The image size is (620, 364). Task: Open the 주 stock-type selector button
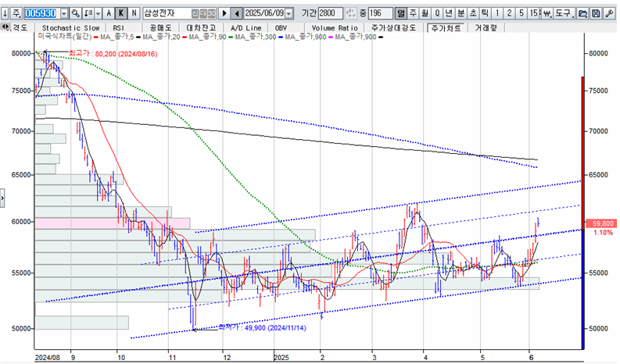tap(16, 13)
